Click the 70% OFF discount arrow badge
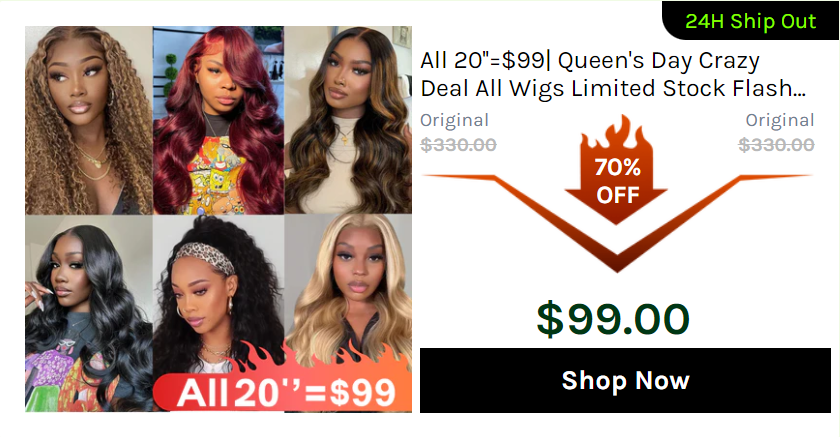This screenshot has width=840, height=437. coord(617,182)
